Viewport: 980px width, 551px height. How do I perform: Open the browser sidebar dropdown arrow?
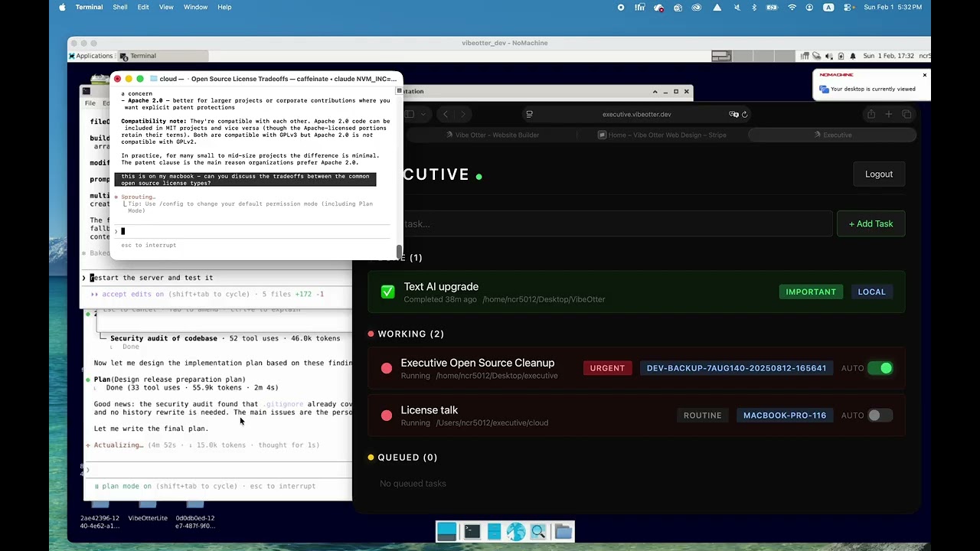423,114
